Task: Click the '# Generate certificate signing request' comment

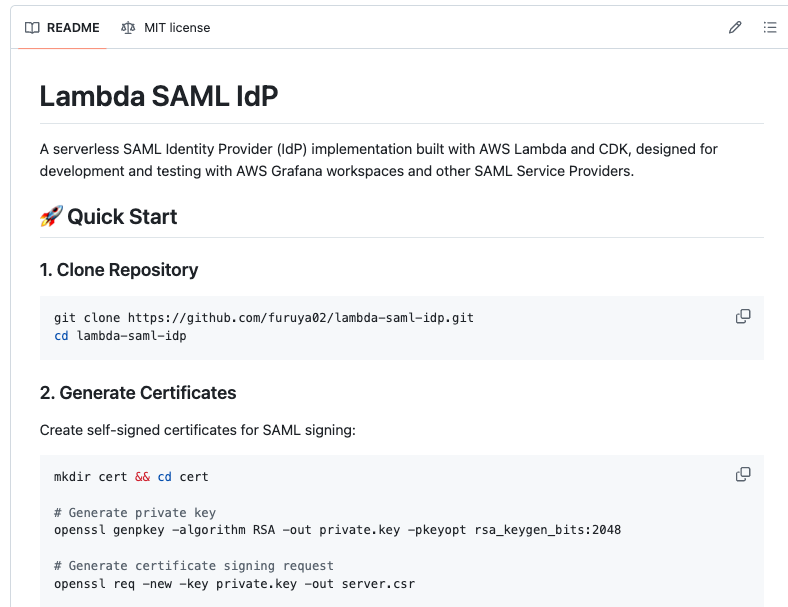Action: pyautogui.click(x=193, y=566)
